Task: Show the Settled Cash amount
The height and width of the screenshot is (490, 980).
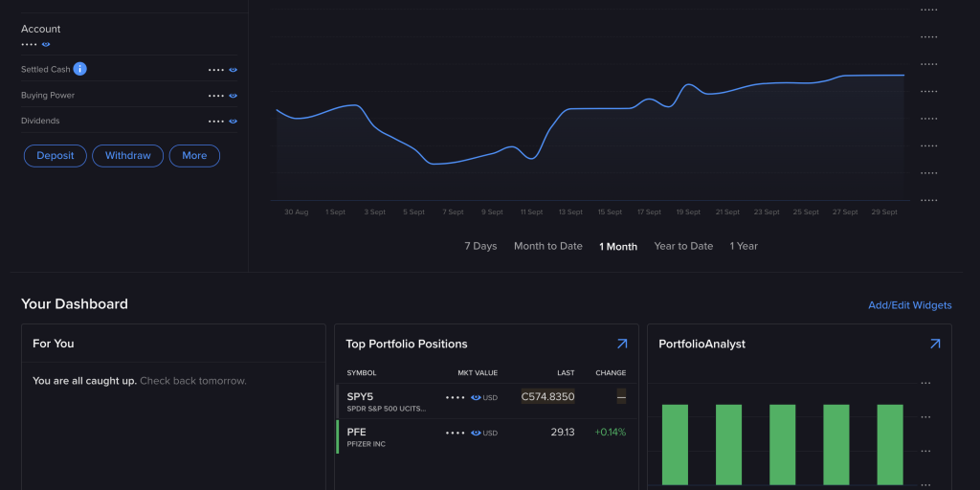Action: 233,70
